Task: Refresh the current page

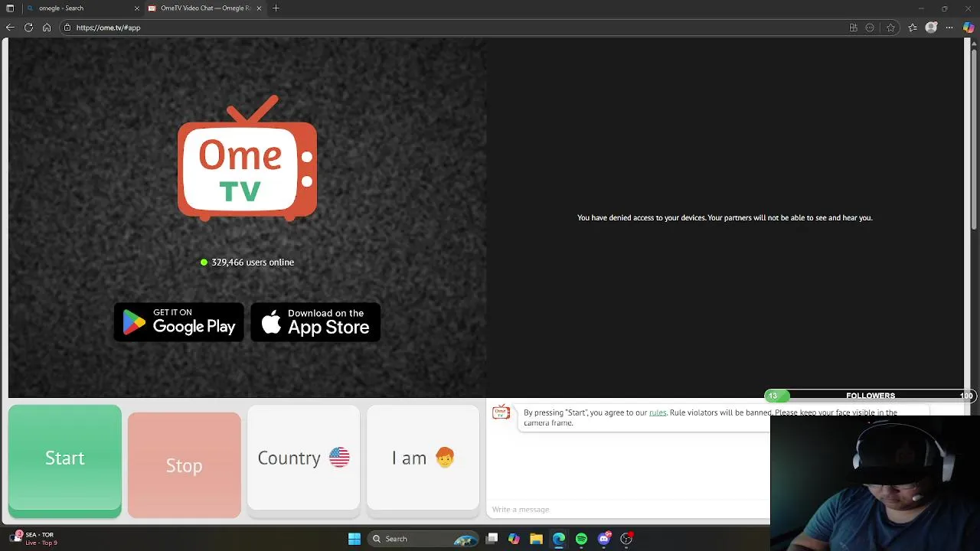Action: (x=28, y=28)
